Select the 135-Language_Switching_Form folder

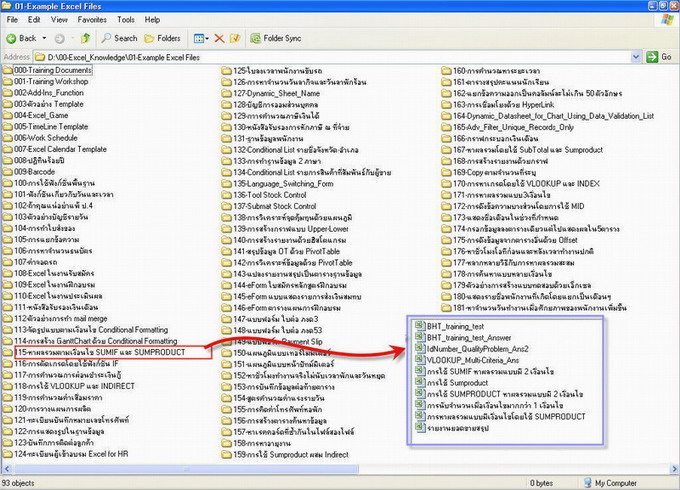point(278,183)
